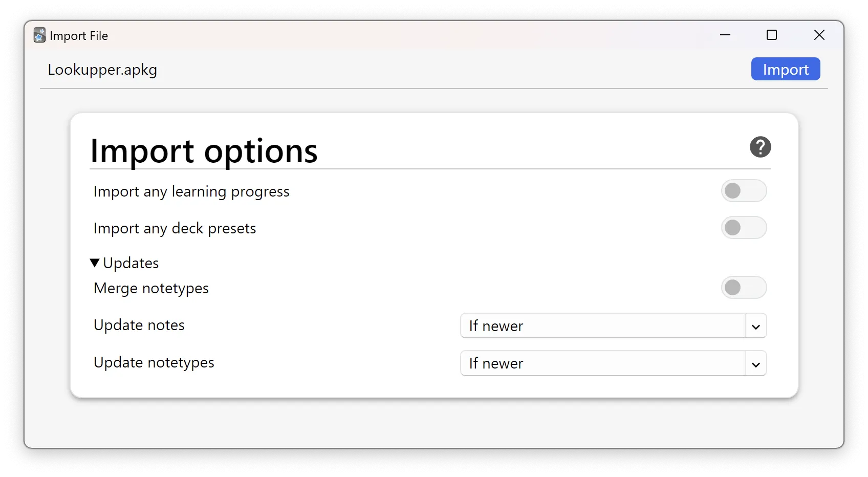Click the blue Import button
The height and width of the screenshot is (477, 868).
tap(785, 69)
